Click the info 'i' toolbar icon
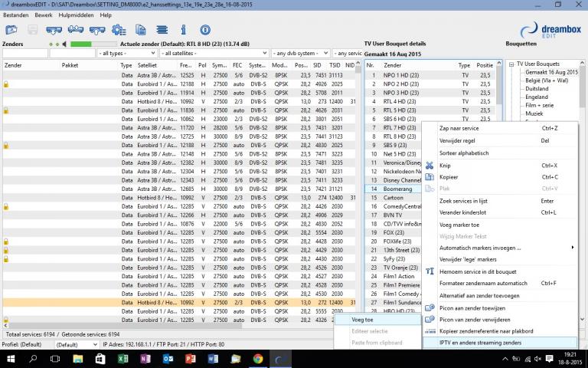Screen dimensions: 588x368 click(x=184, y=30)
